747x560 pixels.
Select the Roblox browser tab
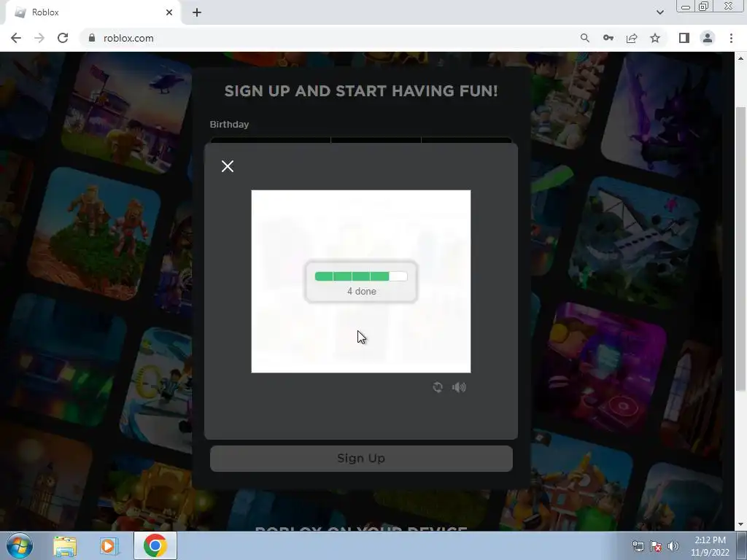pos(93,12)
